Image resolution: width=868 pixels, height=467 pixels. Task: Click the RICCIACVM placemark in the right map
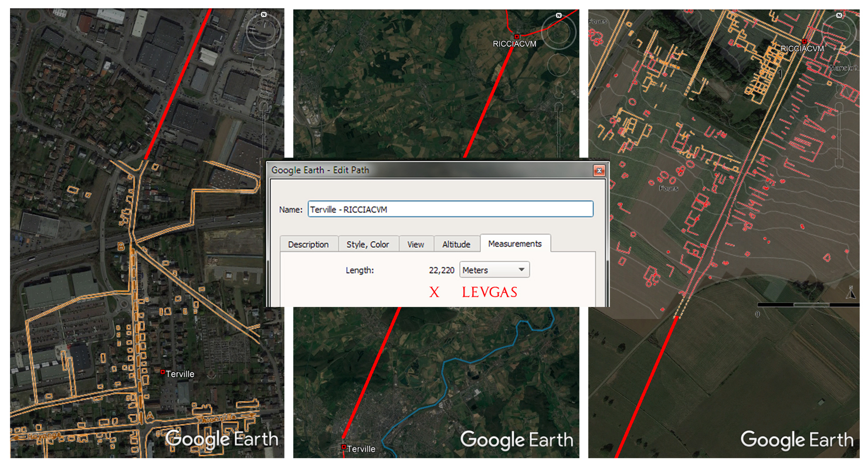805,41
